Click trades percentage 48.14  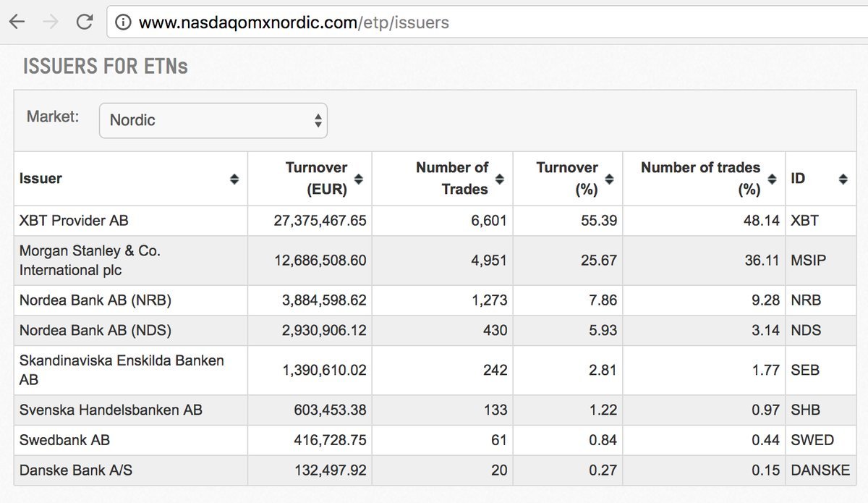[x=762, y=221]
